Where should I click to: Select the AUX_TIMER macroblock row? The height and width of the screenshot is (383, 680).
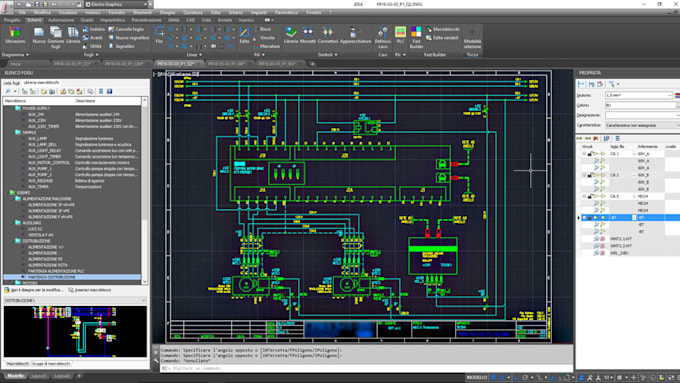[72, 187]
